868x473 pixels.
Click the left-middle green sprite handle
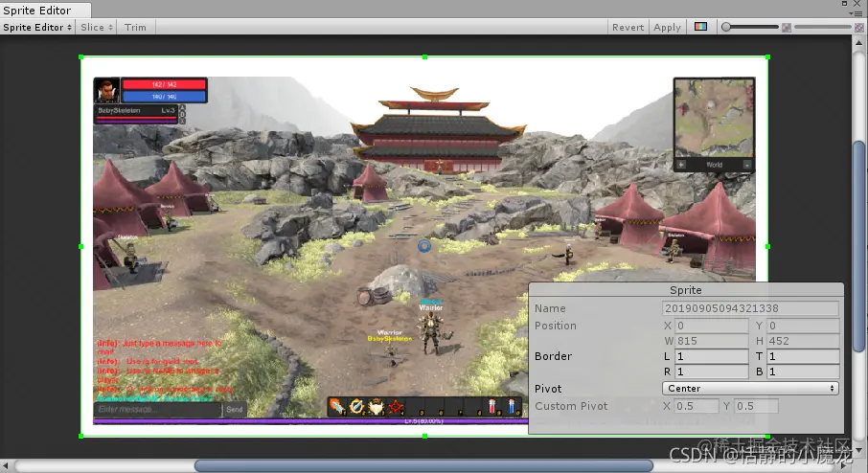[81, 246]
